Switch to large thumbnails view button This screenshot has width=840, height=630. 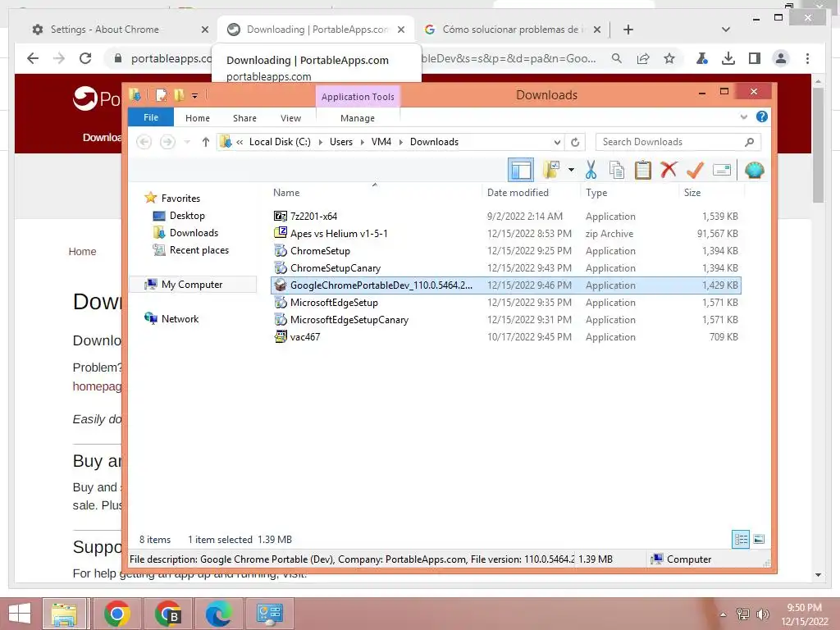tap(759, 540)
